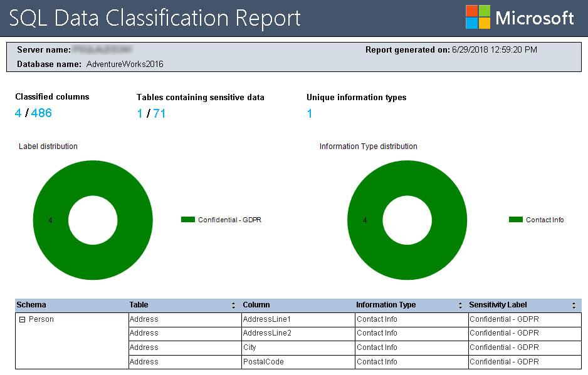Sort by the Table column arrows
This screenshot has width=588, height=375.
pyautogui.click(x=233, y=306)
